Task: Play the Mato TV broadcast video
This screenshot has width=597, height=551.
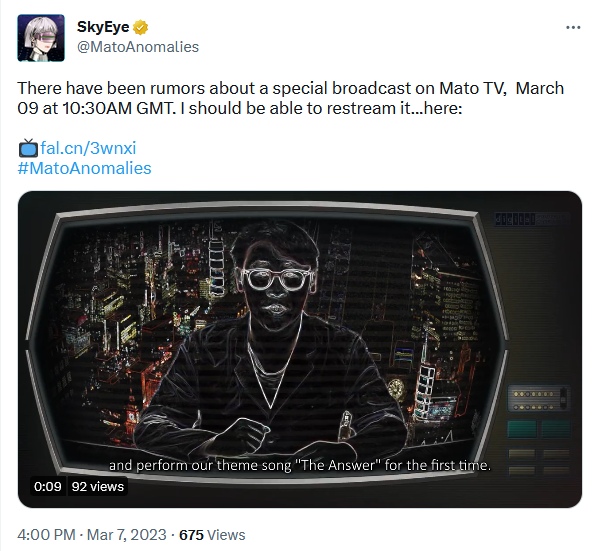Action: click(300, 349)
